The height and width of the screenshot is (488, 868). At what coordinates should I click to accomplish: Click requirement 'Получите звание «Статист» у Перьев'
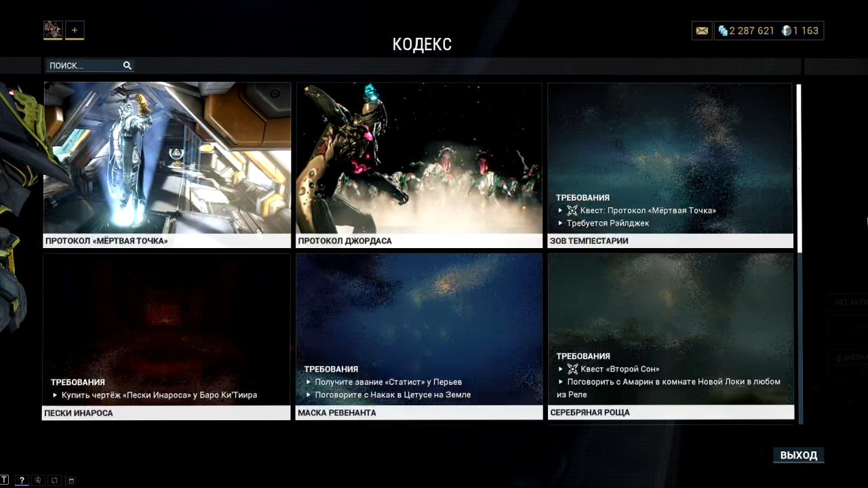click(x=389, y=382)
